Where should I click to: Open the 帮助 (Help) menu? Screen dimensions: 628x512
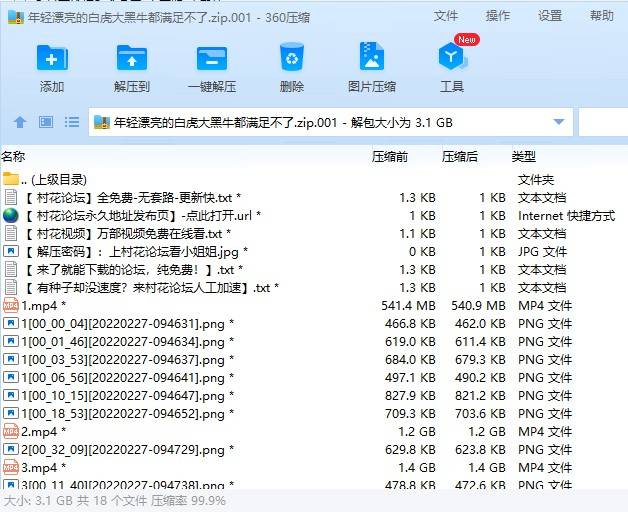[602, 16]
